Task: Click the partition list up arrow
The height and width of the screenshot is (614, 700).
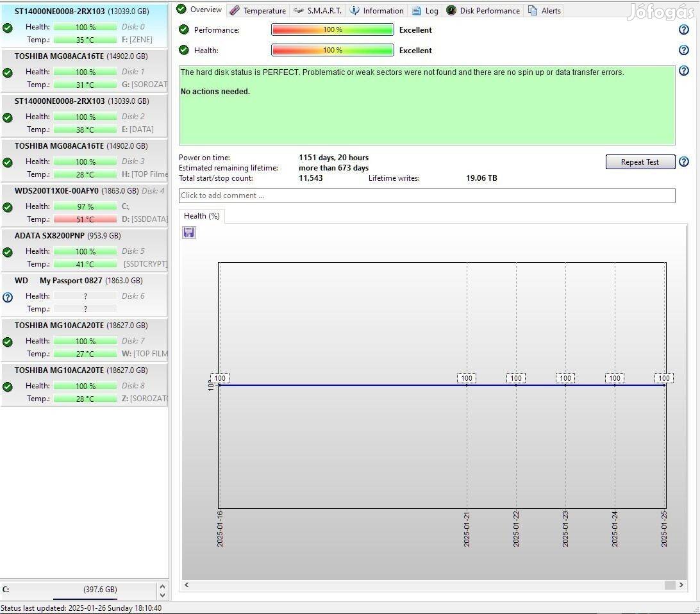Action: [163, 586]
